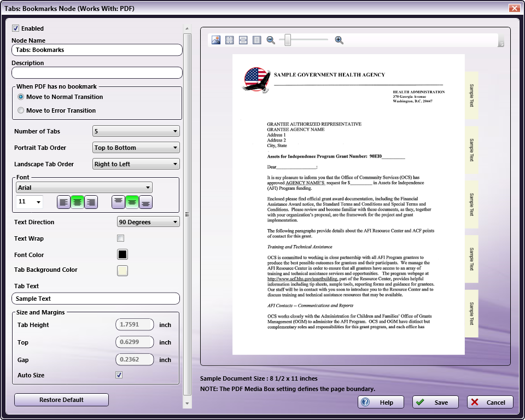Open the Number of Tabs dropdown
Screen dimensions: 525x420
136,131
